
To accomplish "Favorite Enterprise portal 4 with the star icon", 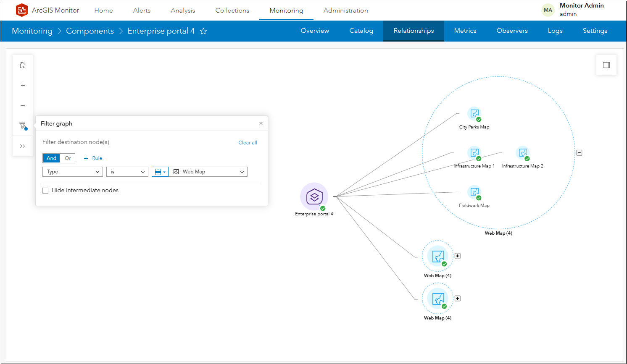I will coord(203,31).
